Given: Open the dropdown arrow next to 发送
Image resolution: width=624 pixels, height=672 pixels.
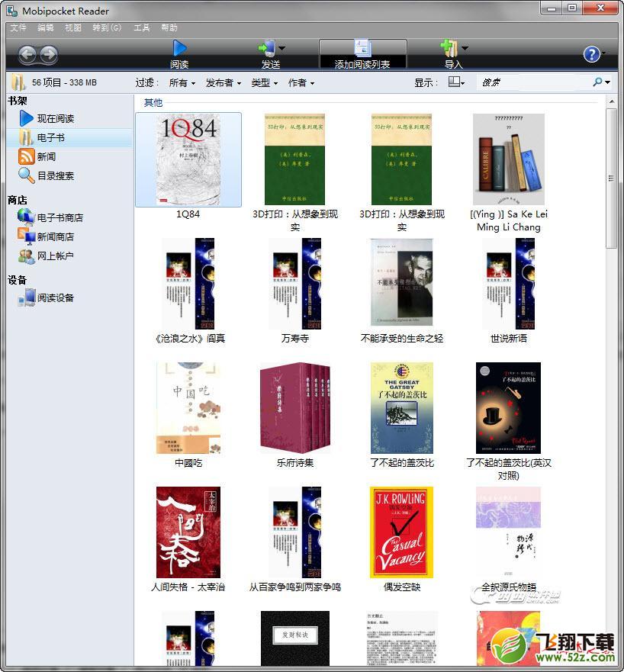Looking at the screenshot, I should tap(281, 48).
